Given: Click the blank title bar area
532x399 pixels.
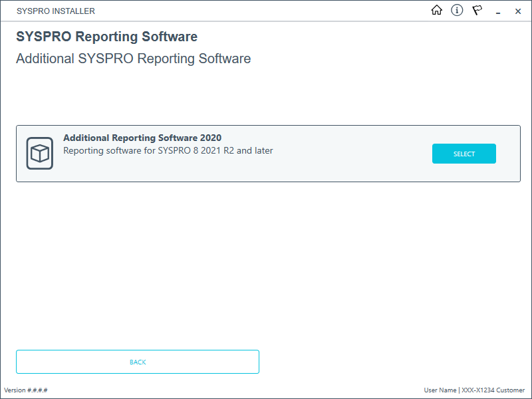Looking at the screenshot, I should [x=266, y=11].
